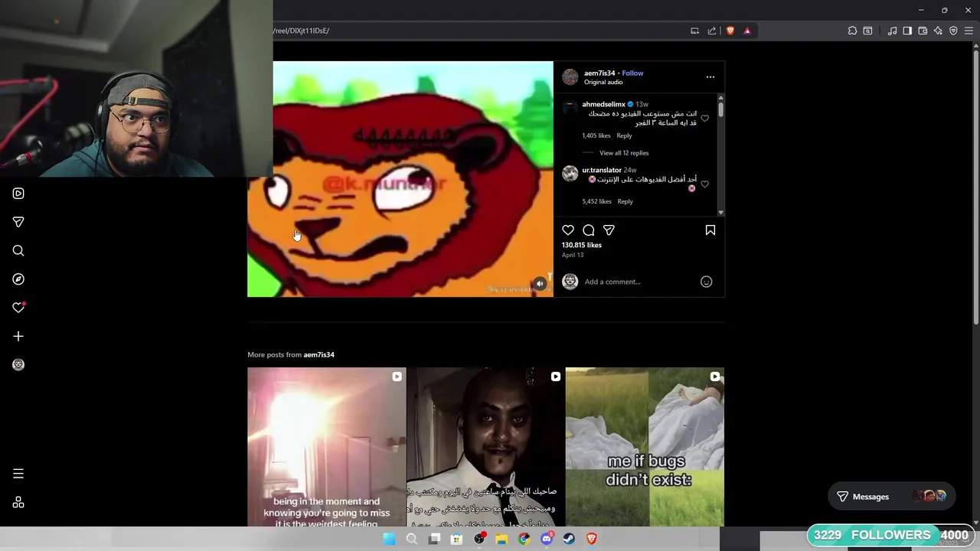Open Instagram search from the sidebar
This screenshot has height=551, width=980.
tap(18, 251)
